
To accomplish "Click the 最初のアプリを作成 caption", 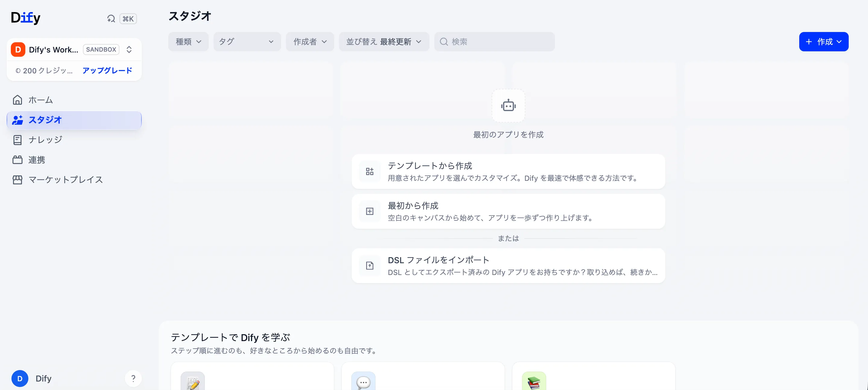I will [508, 135].
